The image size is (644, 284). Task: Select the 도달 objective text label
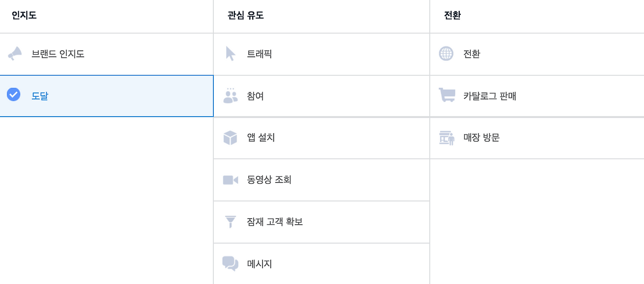(x=40, y=96)
